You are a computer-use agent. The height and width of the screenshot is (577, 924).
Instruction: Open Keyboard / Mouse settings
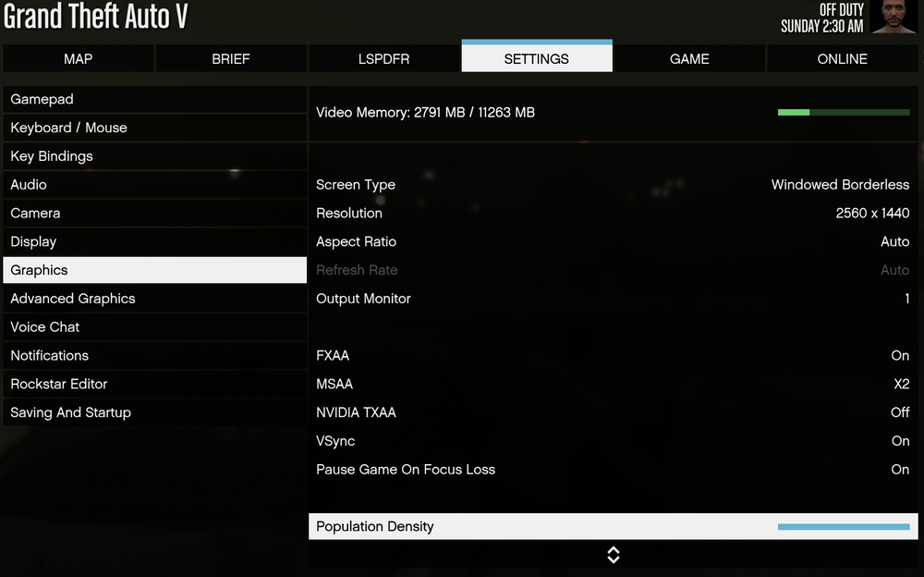coord(155,128)
